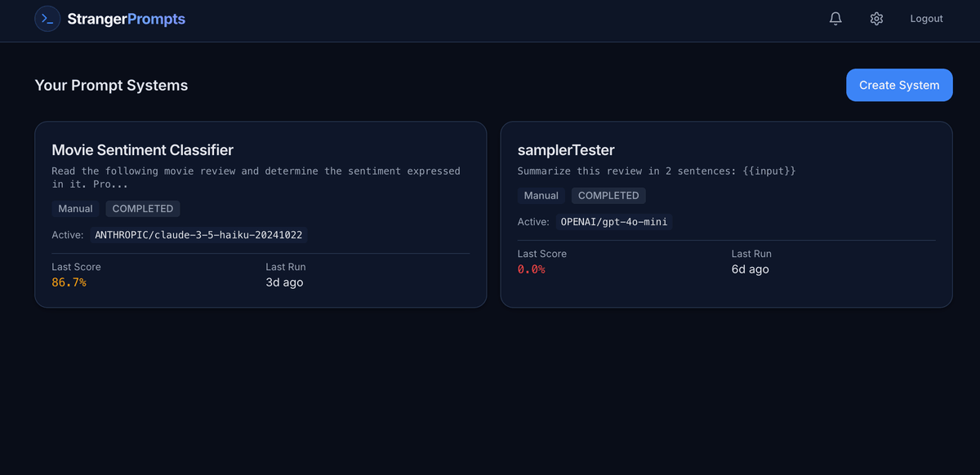Open notifications bell icon
This screenshot has height=475, width=980.
[835, 19]
